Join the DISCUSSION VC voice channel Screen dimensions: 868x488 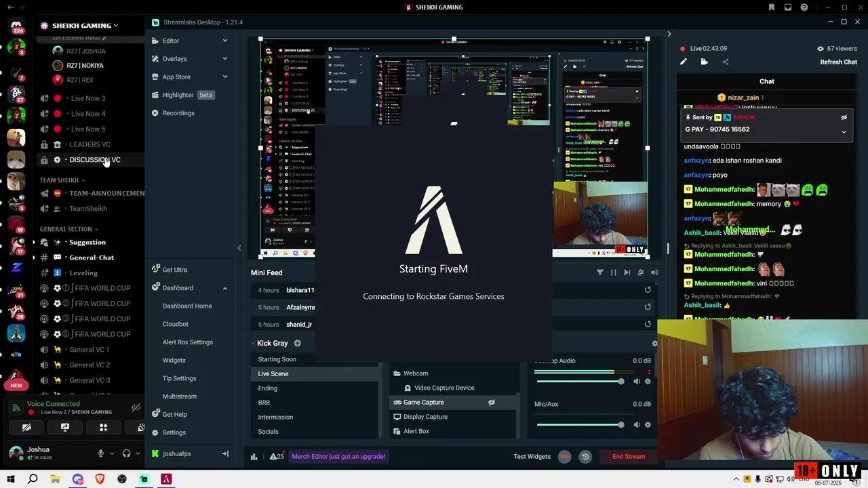tap(94, 160)
